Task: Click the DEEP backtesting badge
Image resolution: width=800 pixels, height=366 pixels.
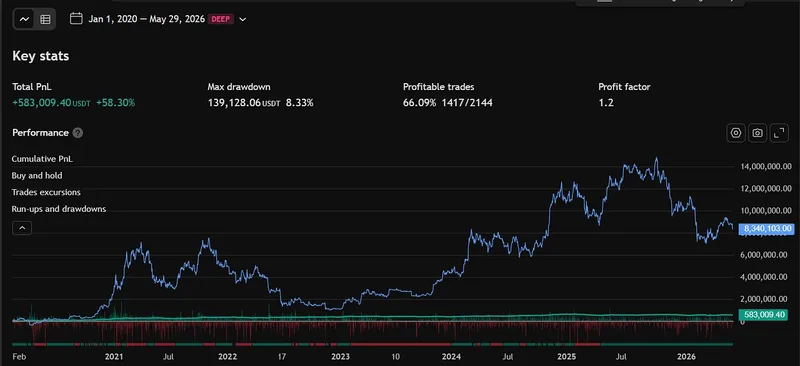Action: point(221,19)
